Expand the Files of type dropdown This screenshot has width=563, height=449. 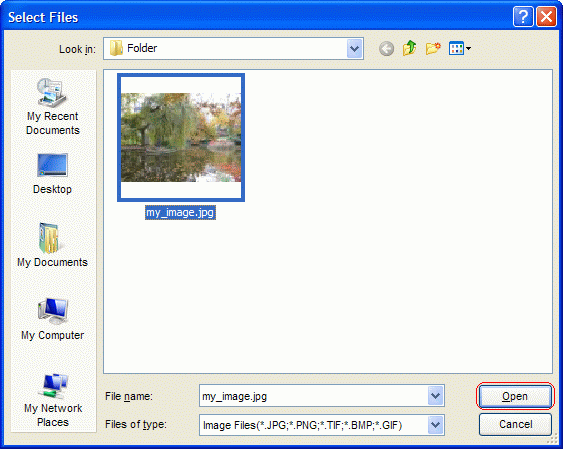[436, 425]
